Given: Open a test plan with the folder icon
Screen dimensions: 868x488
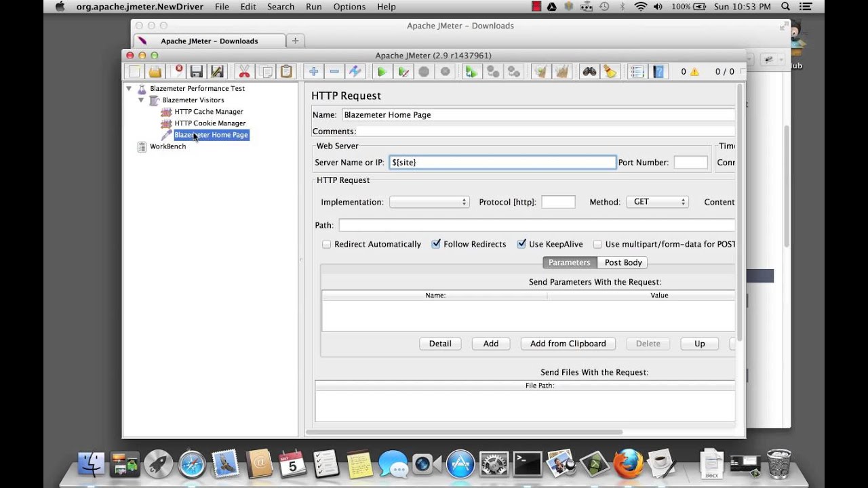Looking at the screenshot, I should point(155,71).
